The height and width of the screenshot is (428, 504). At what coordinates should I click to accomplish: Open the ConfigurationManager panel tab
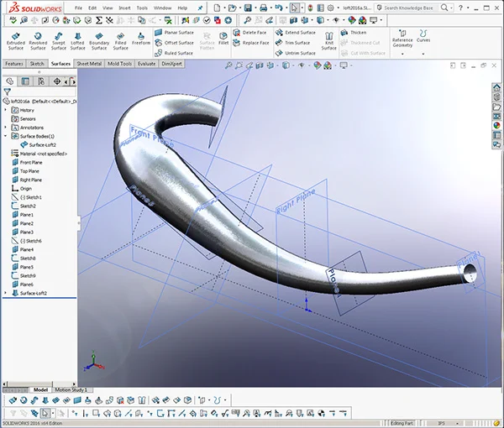[x=41, y=81]
